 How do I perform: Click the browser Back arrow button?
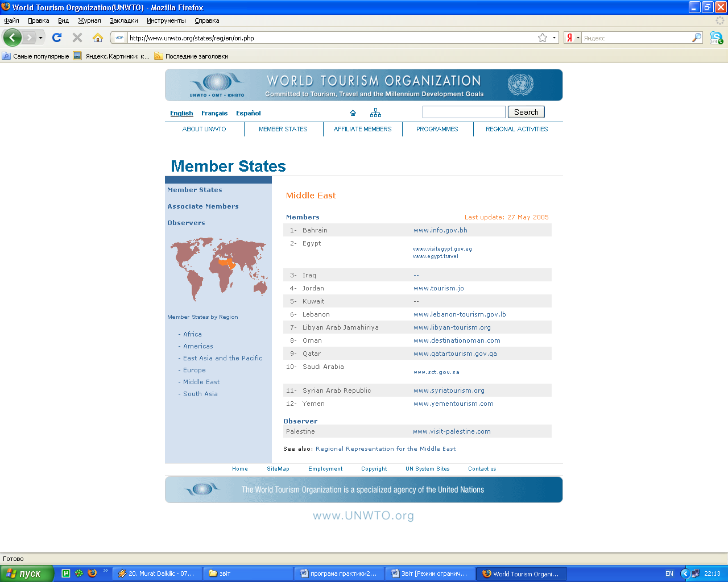pyautogui.click(x=13, y=38)
